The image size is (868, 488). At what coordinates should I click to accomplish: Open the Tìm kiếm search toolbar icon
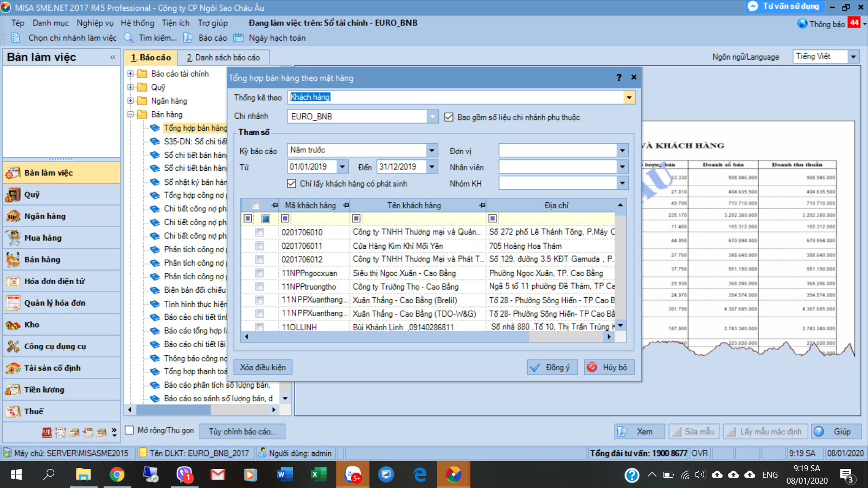coord(129,38)
